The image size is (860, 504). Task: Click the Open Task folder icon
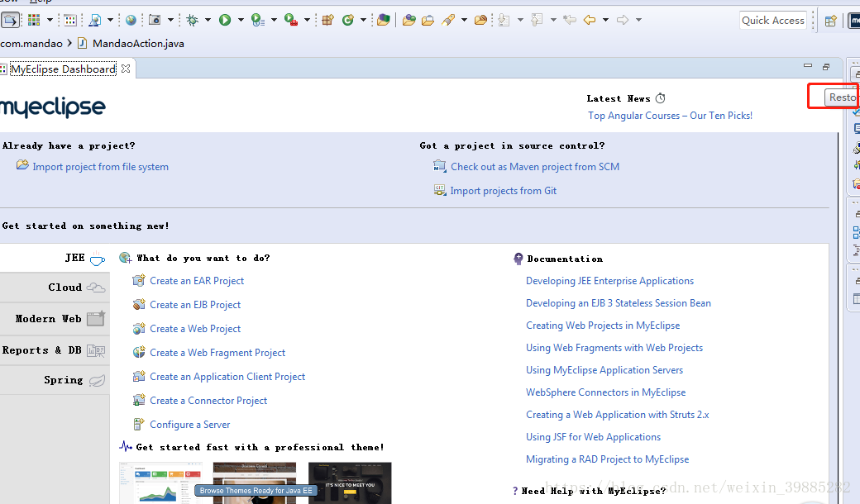click(x=428, y=21)
